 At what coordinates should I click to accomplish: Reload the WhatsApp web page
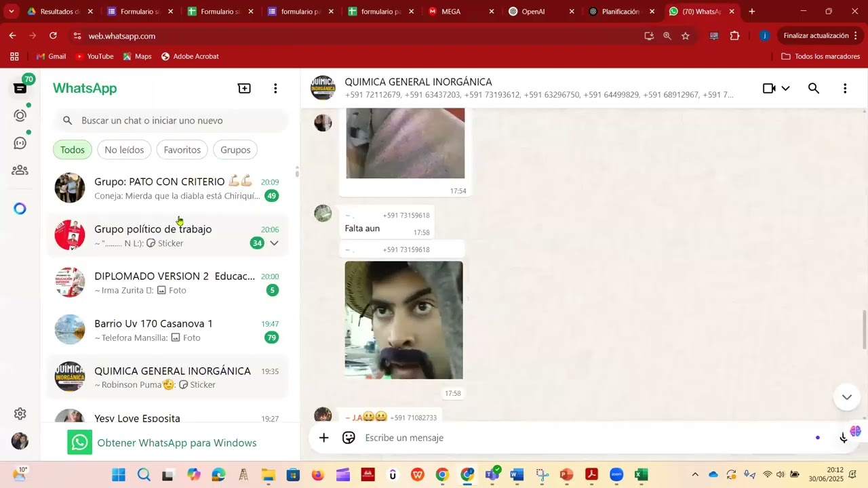pyautogui.click(x=53, y=36)
